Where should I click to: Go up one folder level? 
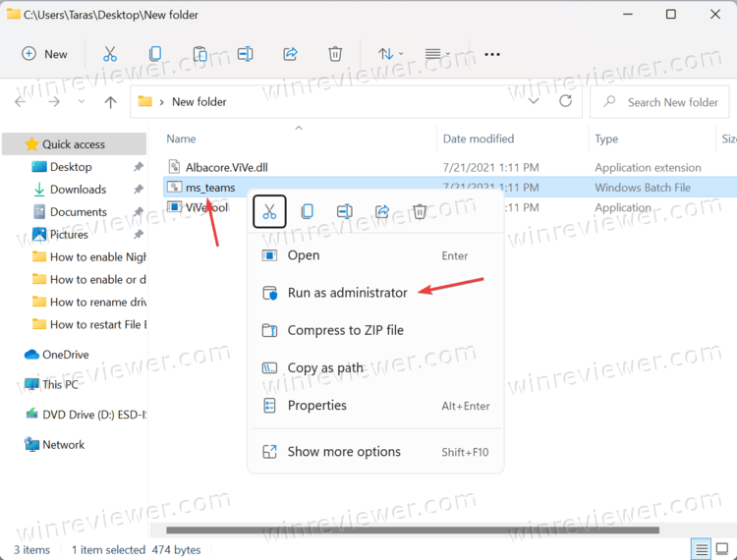tap(110, 102)
